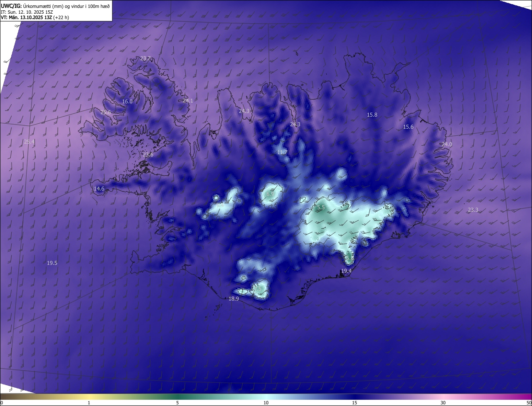
Task: Click the 23.7 value label
Action: click(x=145, y=59)
